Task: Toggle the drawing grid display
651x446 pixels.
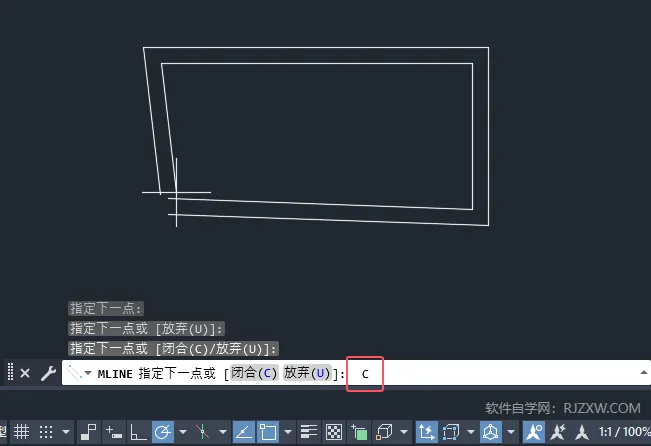Action: (21, 432)
